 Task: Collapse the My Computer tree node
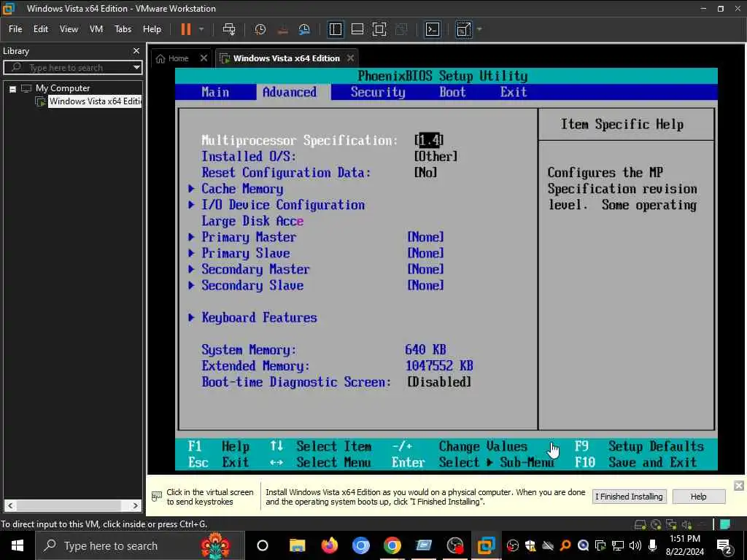click(x=13, y=88)
